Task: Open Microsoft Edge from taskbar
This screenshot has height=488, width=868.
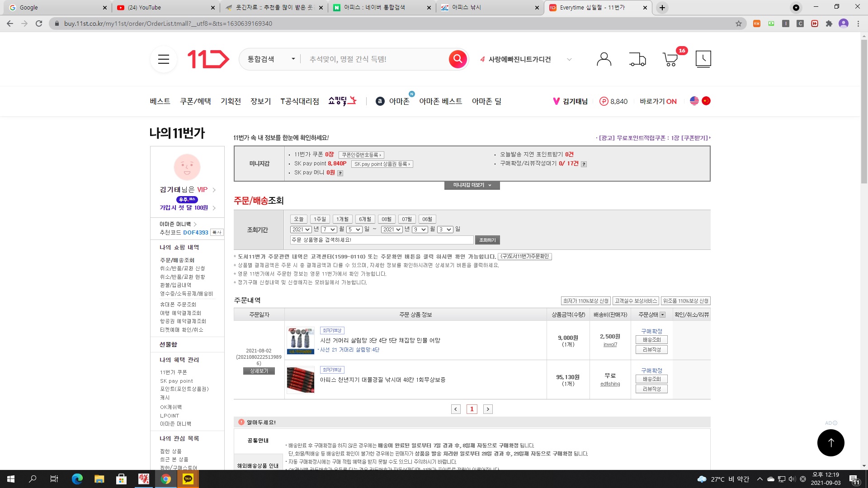Action: (77, 479)
